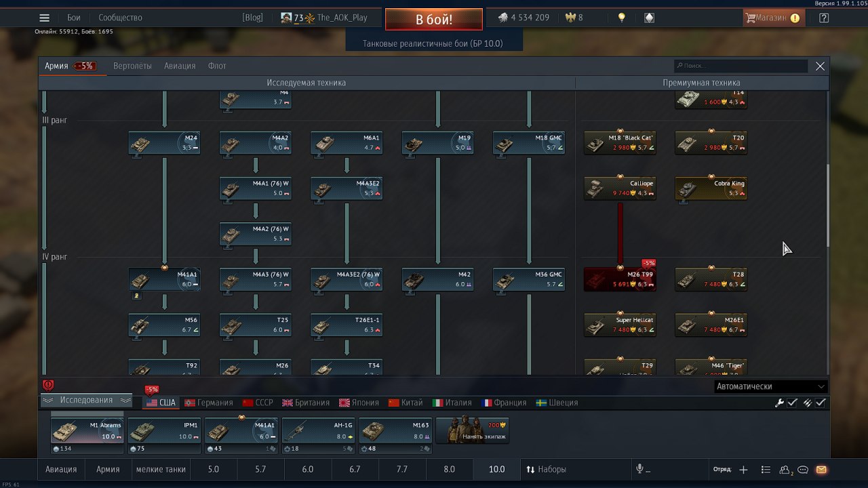Select the M24 tank in tree

tap(164, 144)
